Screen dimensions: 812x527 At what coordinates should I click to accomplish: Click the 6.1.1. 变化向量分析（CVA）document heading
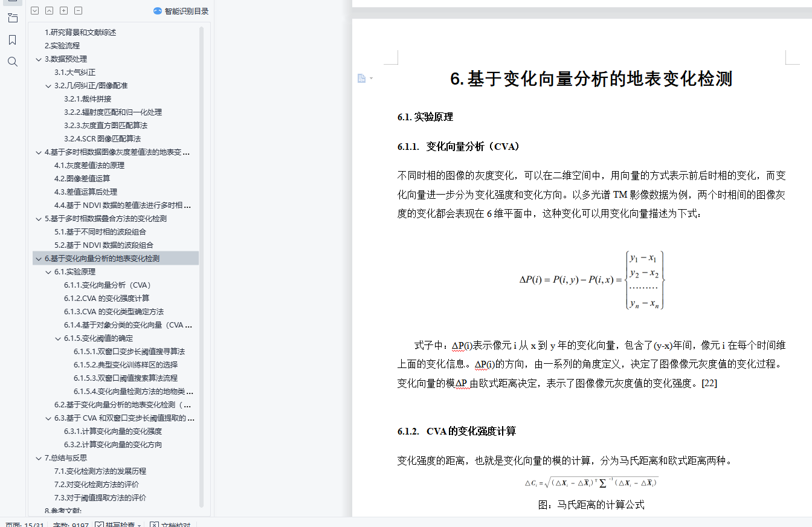point(459,146)
